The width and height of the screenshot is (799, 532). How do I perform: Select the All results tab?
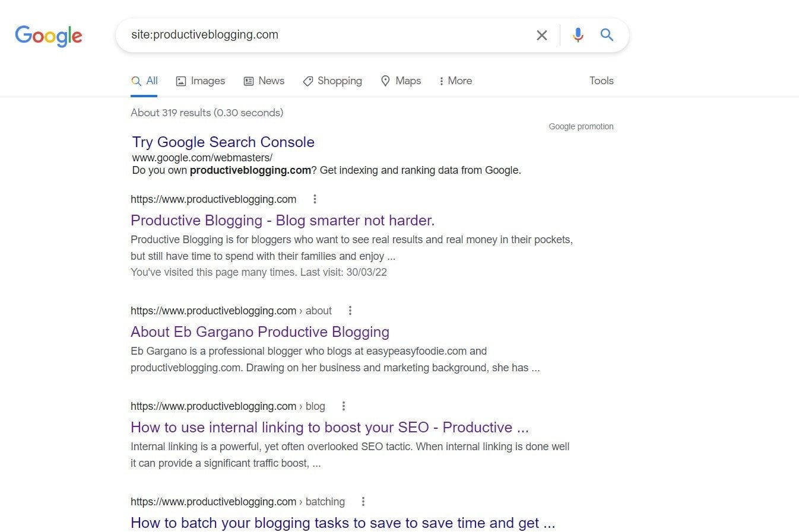[x=144, y=81]
